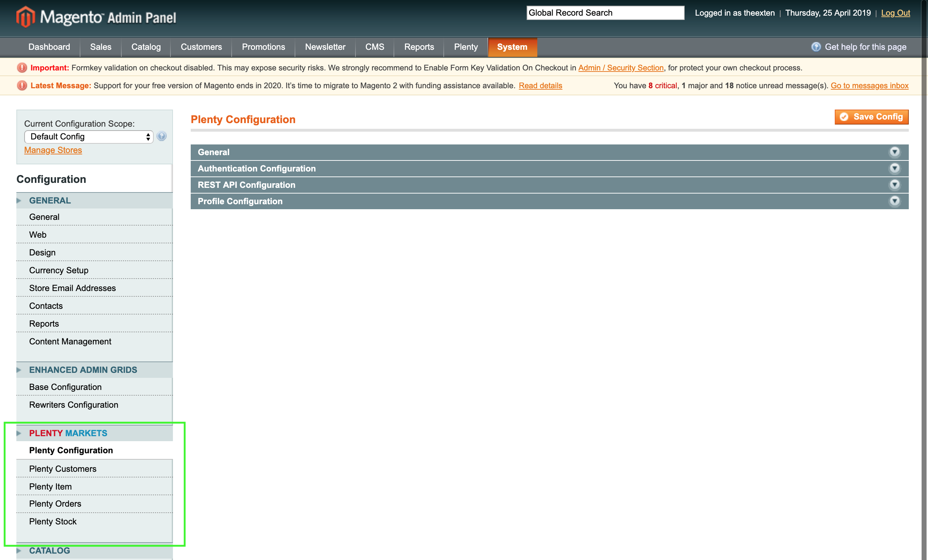
Task: Open the Customers menu
Action: [201, 47]
